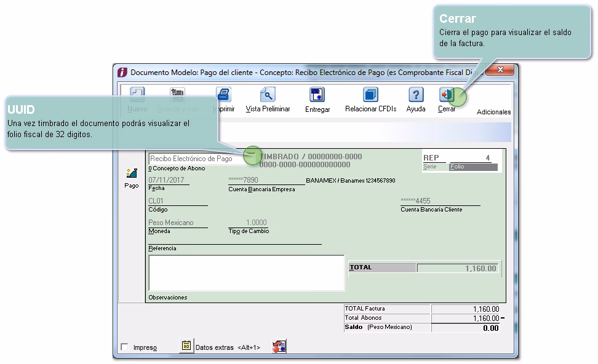Close the window with X button
The height and width of the screenshot is (364, 598).
[x=500, y=69]
